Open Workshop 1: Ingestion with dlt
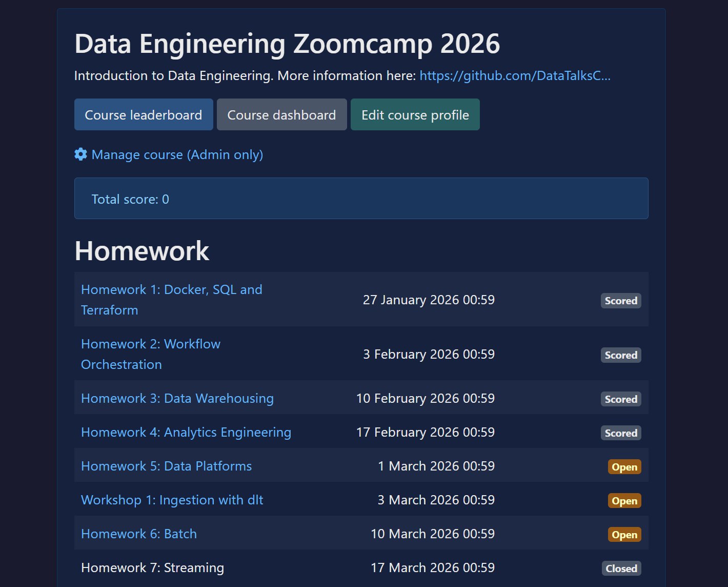This screenshot has width=728, height=587. pyautogui.click(x=172, y=500)
